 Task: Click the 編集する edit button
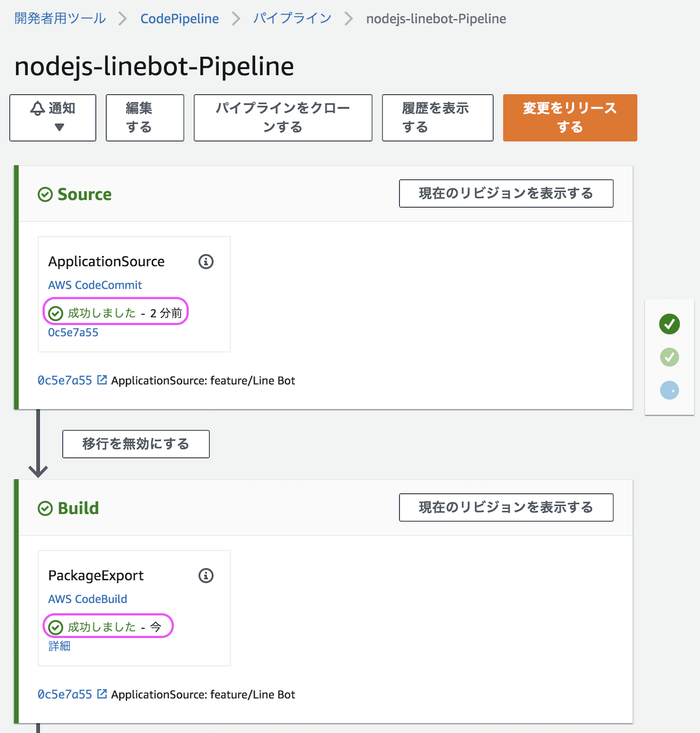pos(145,118)
